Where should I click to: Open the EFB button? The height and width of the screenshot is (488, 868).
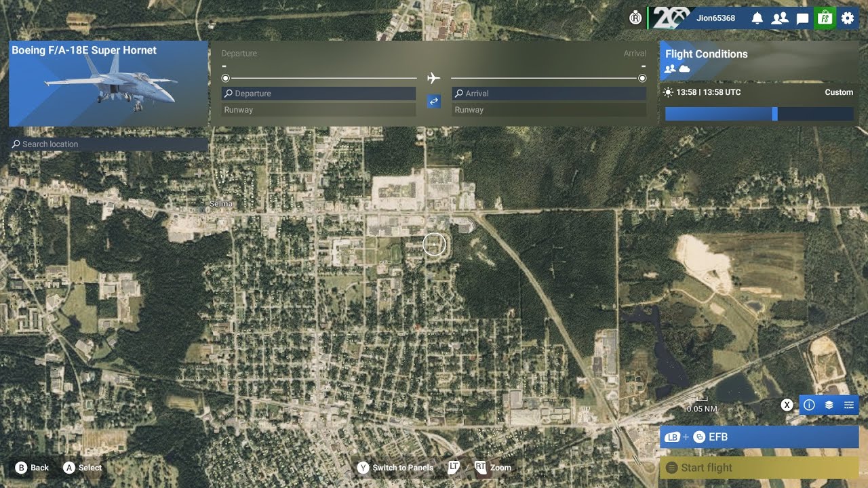(x=759, y=437)
